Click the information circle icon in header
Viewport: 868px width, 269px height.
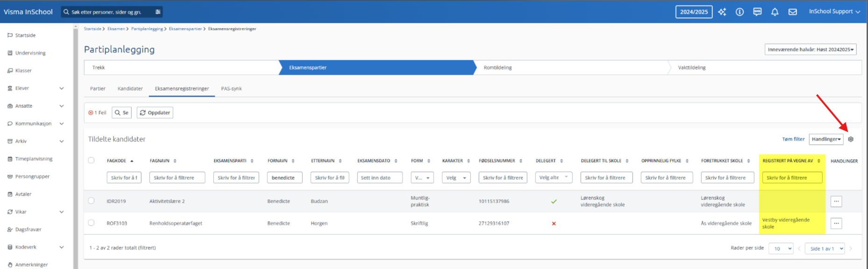740,12
